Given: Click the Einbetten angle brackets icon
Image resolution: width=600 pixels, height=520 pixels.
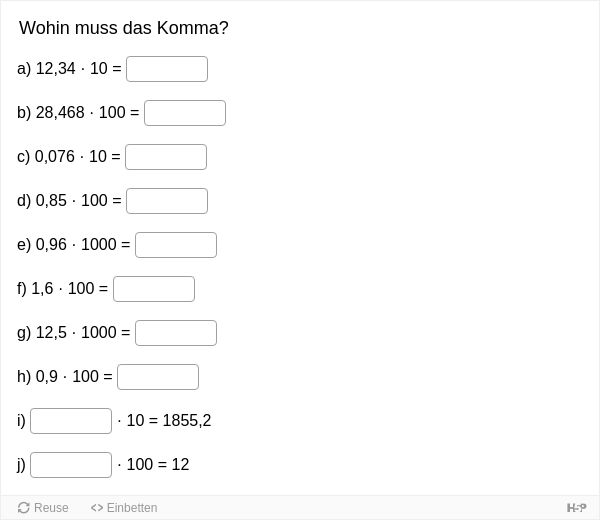Looking at the screenshot, I should (97, 508).
